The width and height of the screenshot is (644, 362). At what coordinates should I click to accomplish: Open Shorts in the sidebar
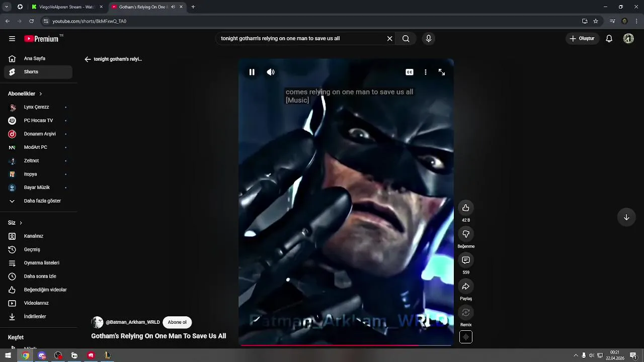pyautogui.click(x=38, y=72)
